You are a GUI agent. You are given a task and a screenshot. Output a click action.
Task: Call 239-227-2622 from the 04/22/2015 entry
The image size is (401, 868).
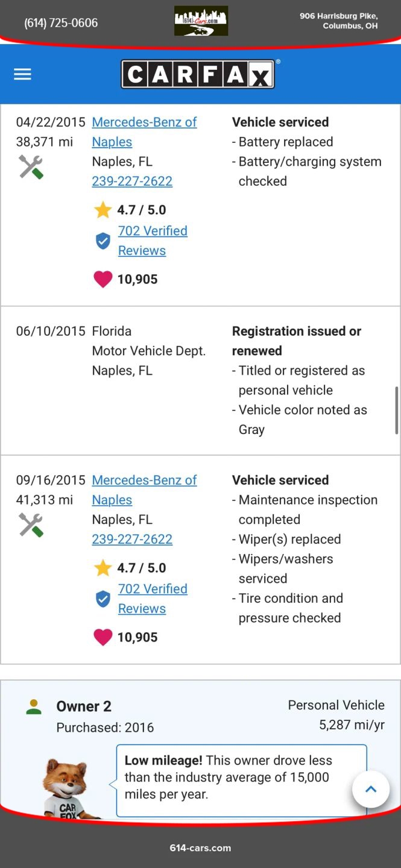point(132,181)
